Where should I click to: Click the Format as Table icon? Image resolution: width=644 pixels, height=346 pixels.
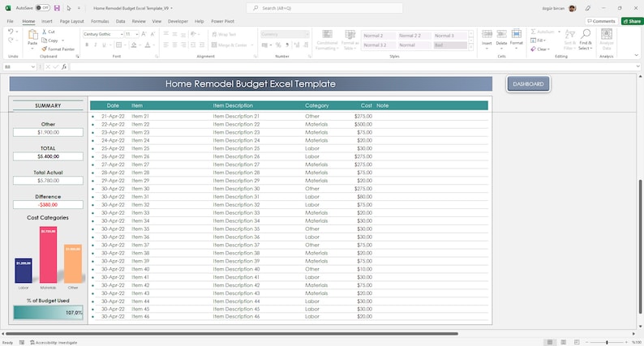tap(350, 35)
